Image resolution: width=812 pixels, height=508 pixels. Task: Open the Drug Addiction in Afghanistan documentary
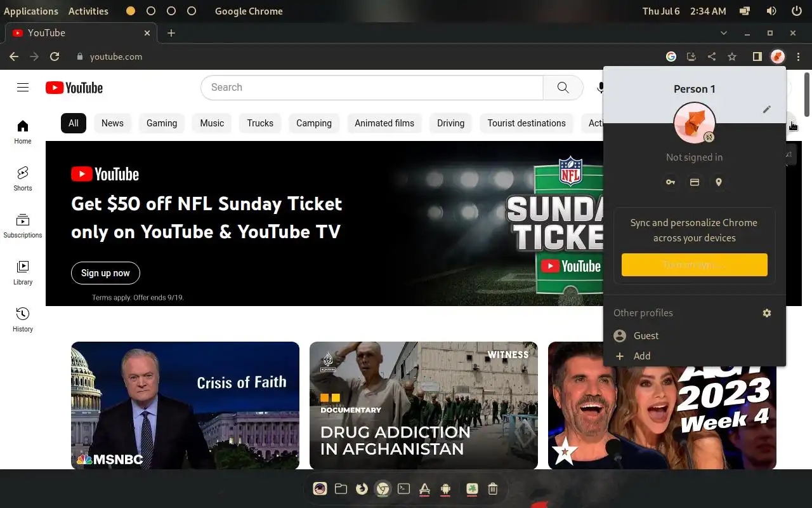(424, 405)
